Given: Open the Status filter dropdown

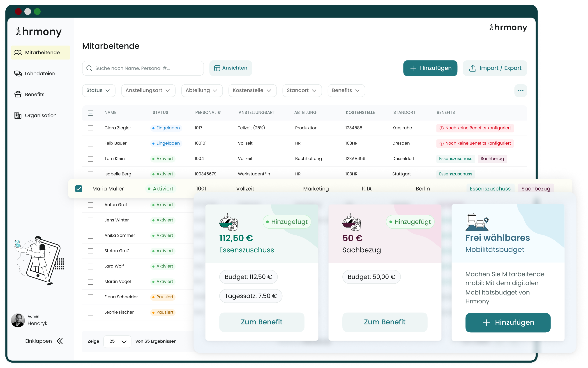Looking at the screenshot, I should [99, 90].
